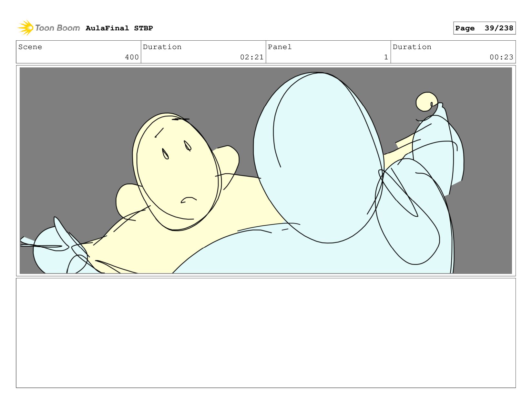Click the Toon Boom logo

coord(49,28)
